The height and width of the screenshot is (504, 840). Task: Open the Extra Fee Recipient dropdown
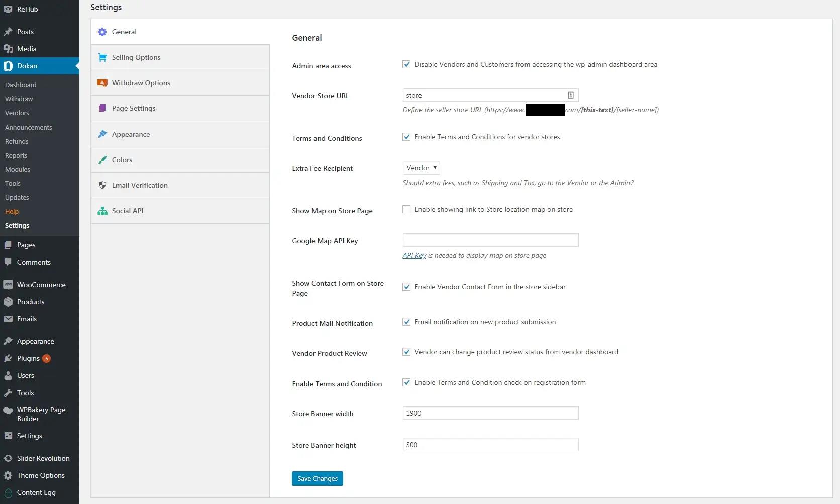tap(421, 168)
